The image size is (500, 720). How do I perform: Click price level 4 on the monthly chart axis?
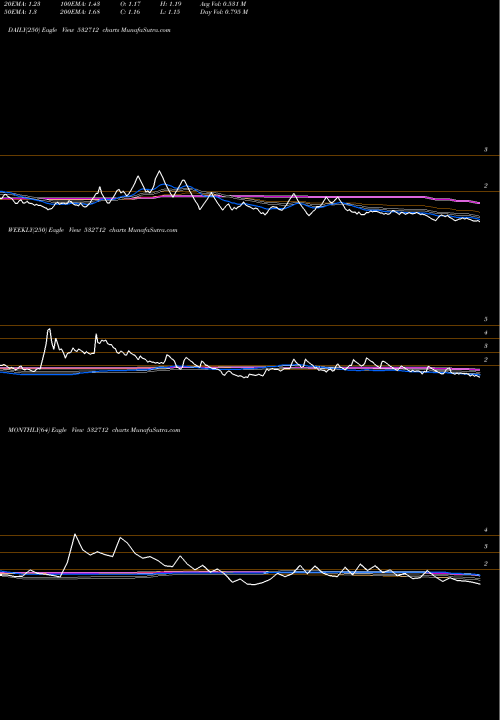click(485, 529)
